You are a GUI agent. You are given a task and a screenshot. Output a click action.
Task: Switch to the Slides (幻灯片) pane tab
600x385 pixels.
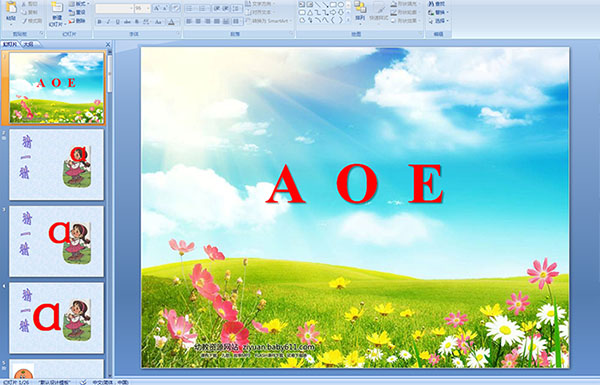(10, 44)
